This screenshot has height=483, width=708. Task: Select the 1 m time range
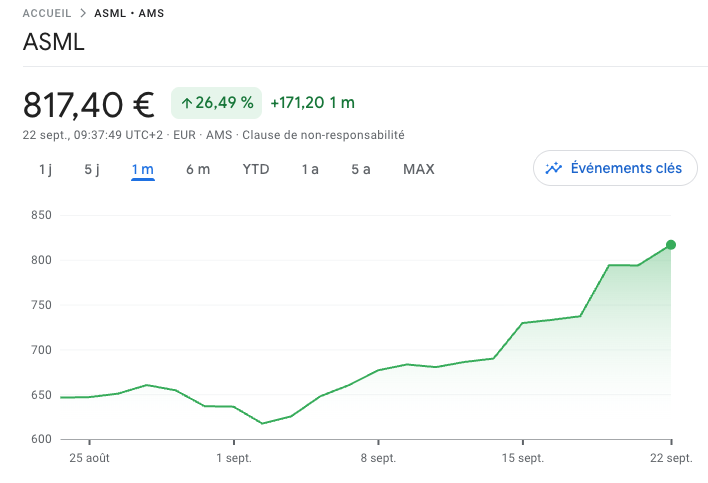[x=142, y=169]
